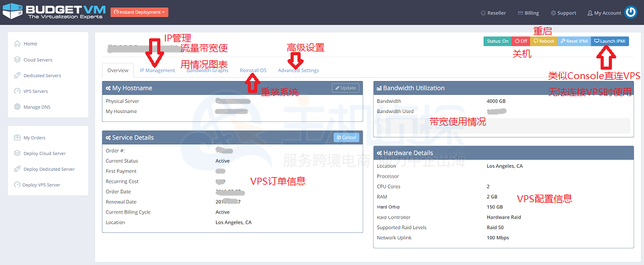Image resolution: width=644 pixels, height=265 pixels.
Task: Click the 100 Mbps network uplink value
Action: [x=498, y=238]
